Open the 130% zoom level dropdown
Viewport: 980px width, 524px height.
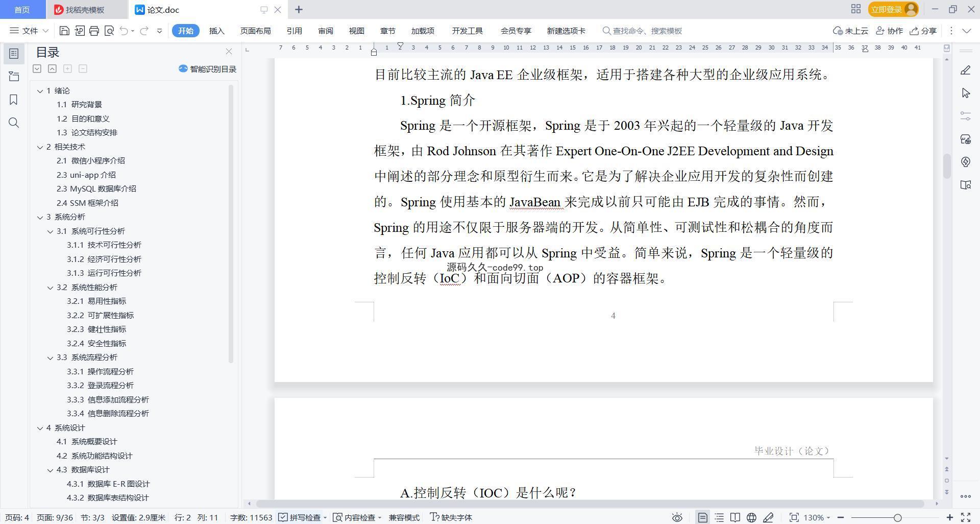(x=817, y=517)
